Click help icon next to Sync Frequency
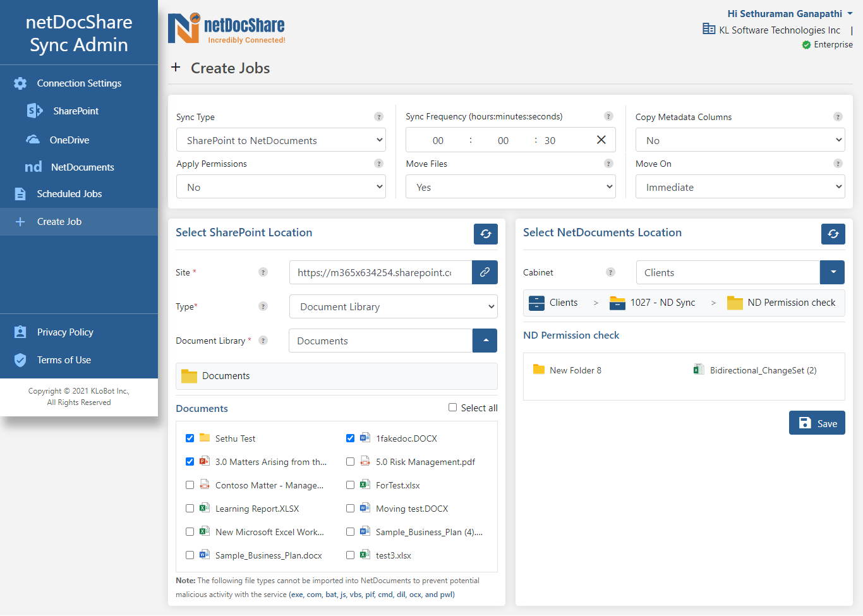 click(x=608, y=116)
